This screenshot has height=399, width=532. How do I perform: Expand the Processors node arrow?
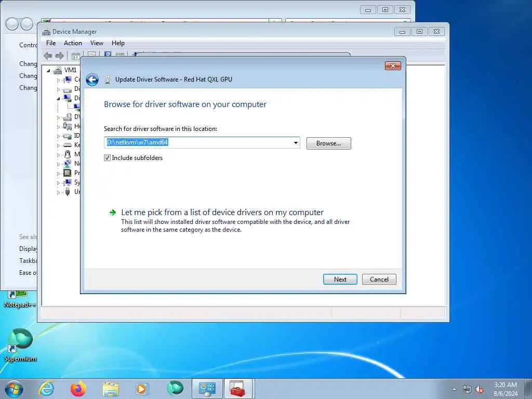(x=58, y=174)
